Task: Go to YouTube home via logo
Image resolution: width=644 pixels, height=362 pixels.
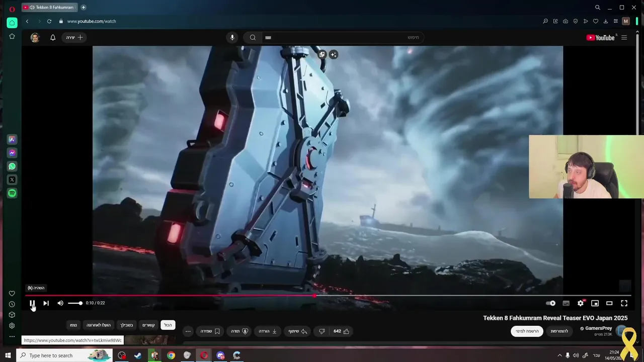Action: coord(601,38)
